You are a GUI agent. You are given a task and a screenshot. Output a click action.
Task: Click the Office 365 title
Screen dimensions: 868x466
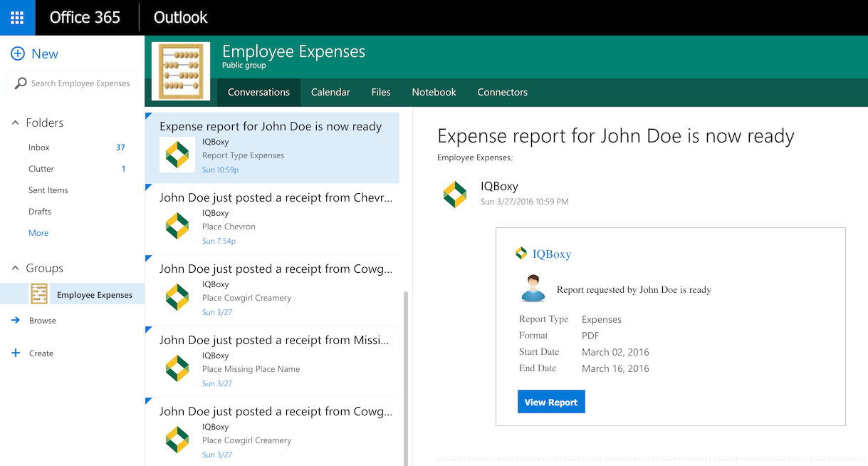pos(85,17)
